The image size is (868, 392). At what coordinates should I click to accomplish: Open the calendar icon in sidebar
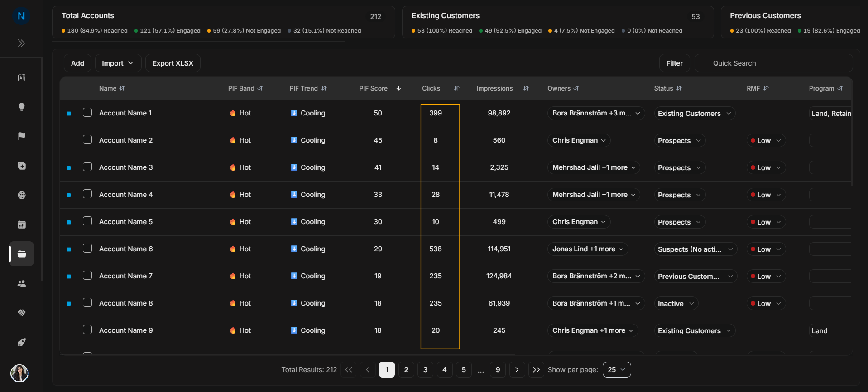[x=21, y=225]
